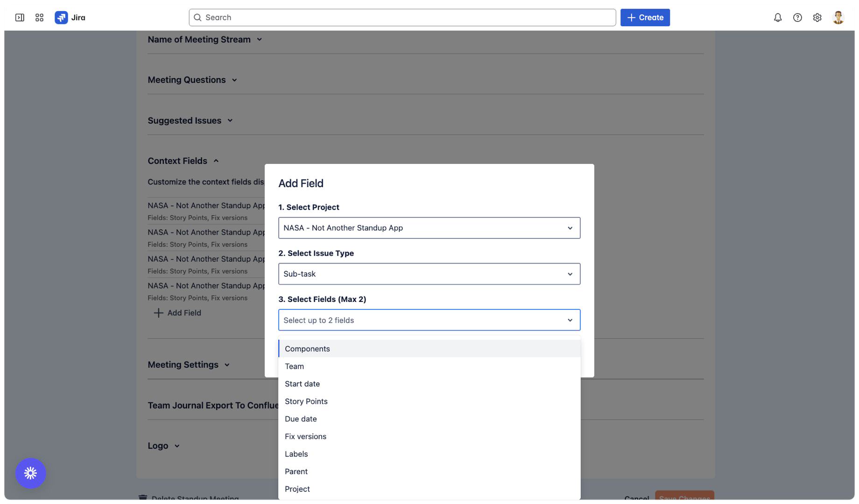The image size is (859, 504).
Task: Select the Parent option
Action: tap(429, 471)
